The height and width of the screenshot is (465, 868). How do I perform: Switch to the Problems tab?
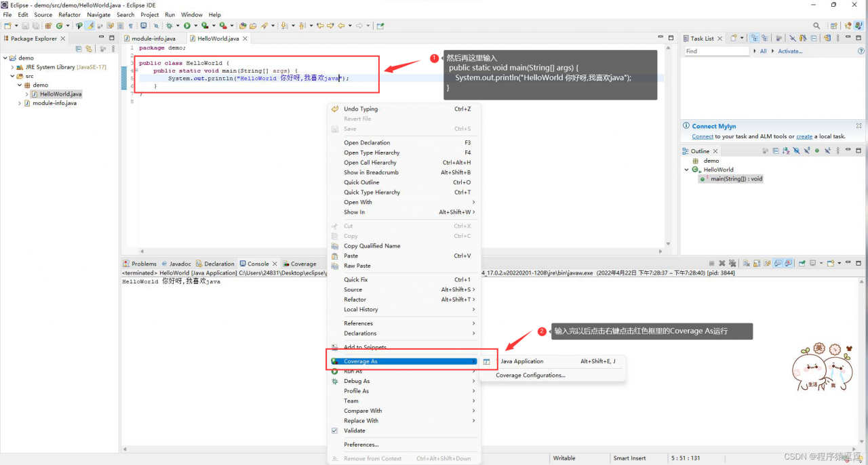pos(140,264)
